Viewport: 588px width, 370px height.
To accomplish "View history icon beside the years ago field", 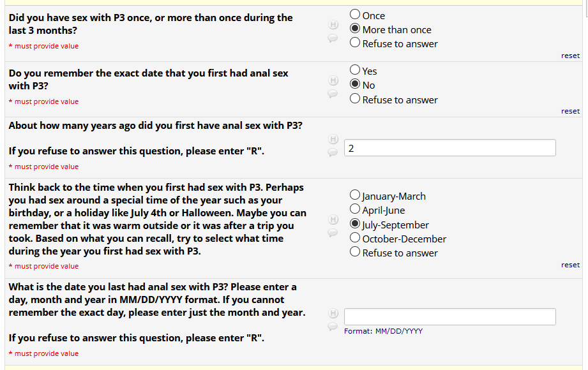I will click(333, 139).
